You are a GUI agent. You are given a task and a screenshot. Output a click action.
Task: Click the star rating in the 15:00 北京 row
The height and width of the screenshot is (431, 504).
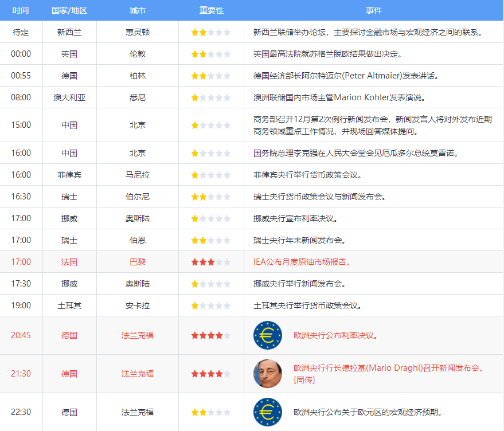click(211, 126)
